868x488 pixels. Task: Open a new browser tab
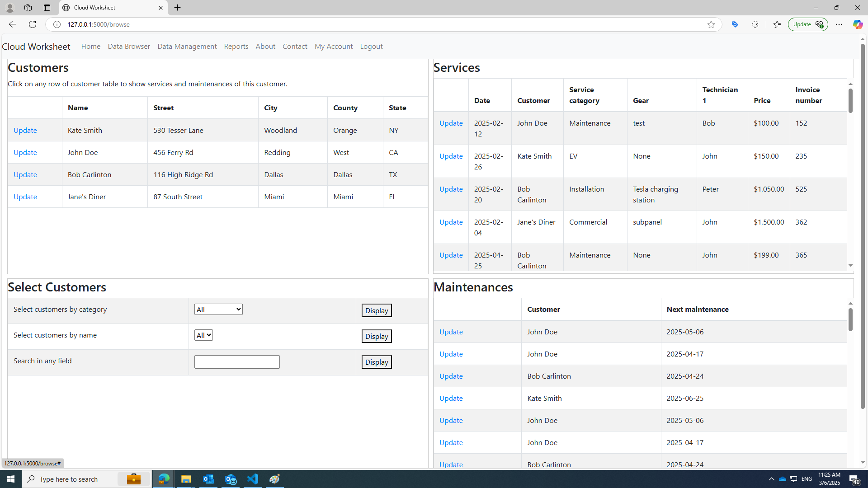[x=177, y=8]
